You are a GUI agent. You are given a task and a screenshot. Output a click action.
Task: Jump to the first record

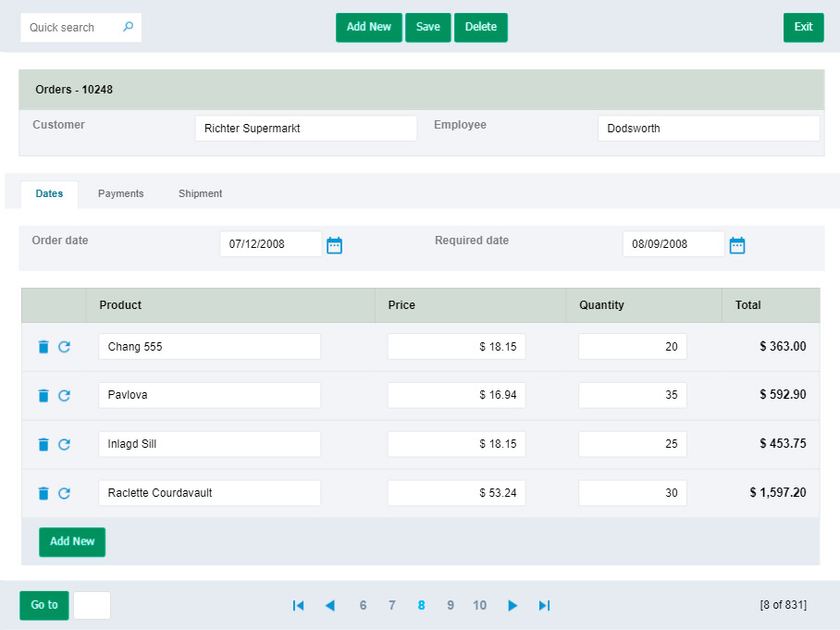click(x=298, y=605)
